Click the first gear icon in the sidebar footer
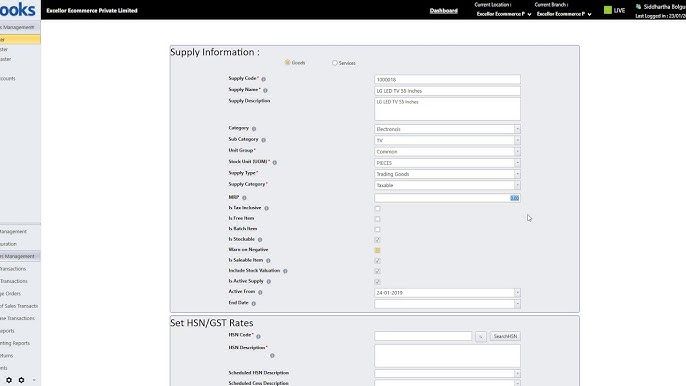Screen dimensions: 686x386 tap(9, 380)
